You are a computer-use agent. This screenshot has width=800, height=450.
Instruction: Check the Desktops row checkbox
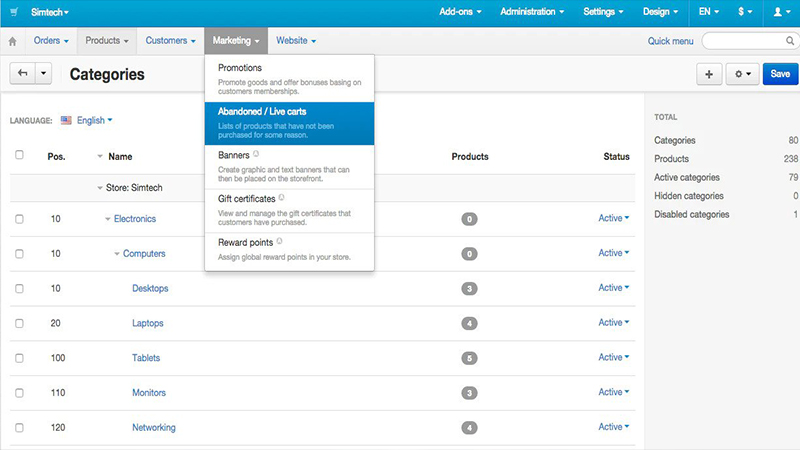coord(19,288)
